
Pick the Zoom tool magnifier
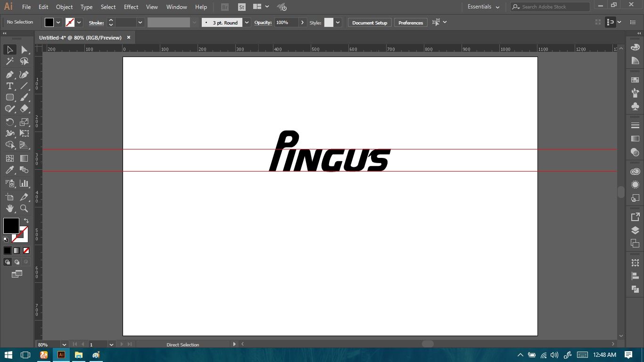point(24,208)
